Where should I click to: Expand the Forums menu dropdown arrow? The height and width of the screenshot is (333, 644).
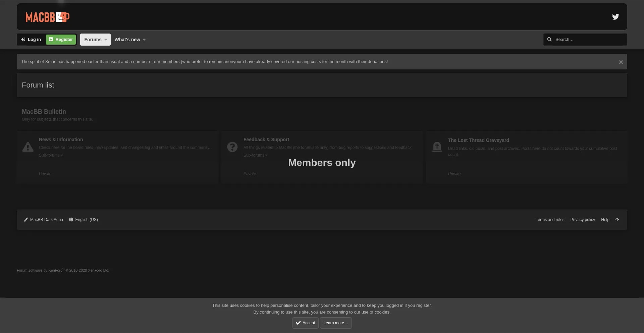[x=106, y=40]
